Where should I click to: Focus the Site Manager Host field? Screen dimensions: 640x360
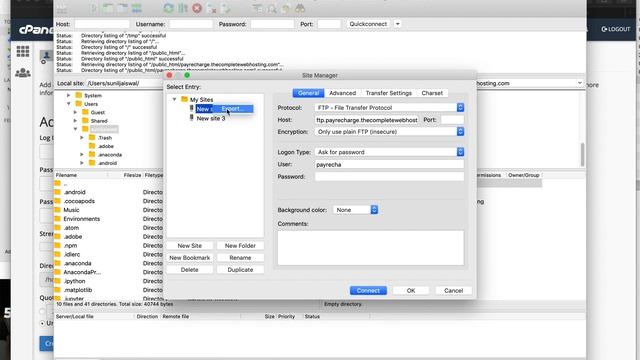[x=367, y=120]
